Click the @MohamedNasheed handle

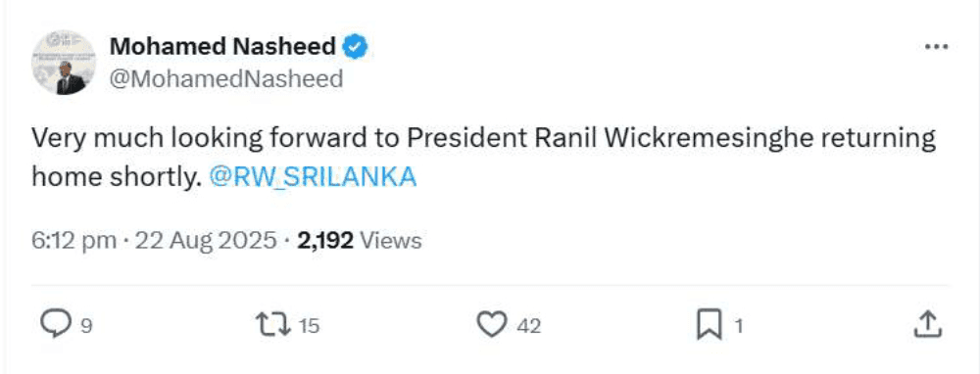click(226, 79)
